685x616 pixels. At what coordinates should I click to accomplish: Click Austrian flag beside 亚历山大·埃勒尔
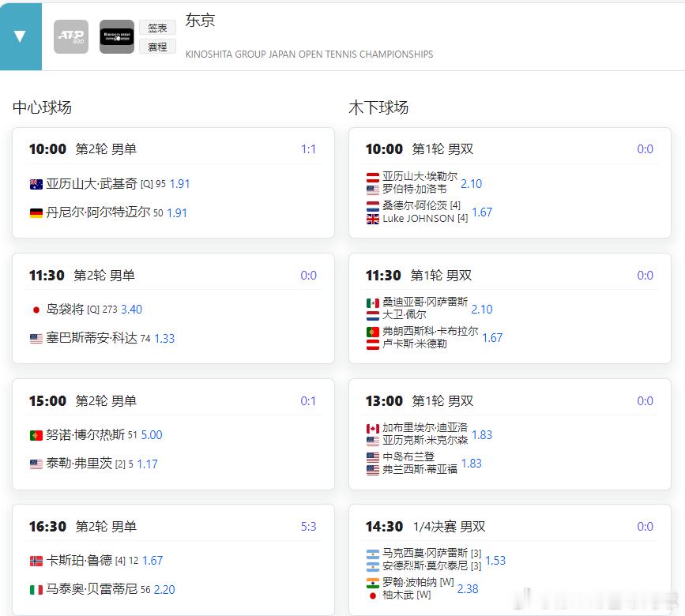coord(373,177)
